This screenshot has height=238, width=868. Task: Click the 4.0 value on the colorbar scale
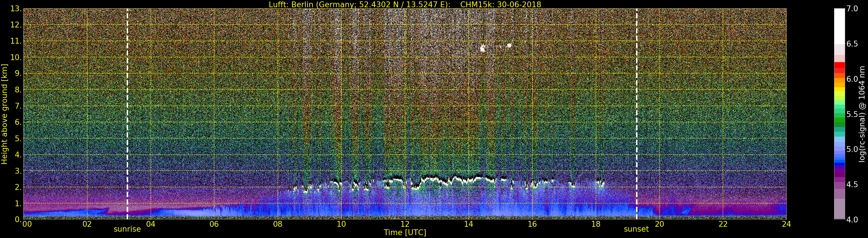[852, 220]
